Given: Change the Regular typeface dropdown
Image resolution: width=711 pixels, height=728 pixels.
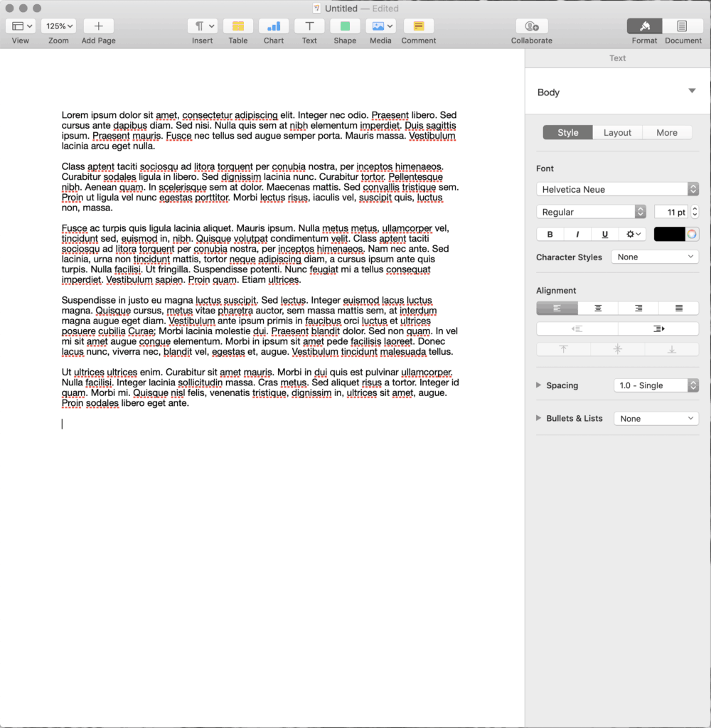Looking at the screenshot, I should point(591,212).
